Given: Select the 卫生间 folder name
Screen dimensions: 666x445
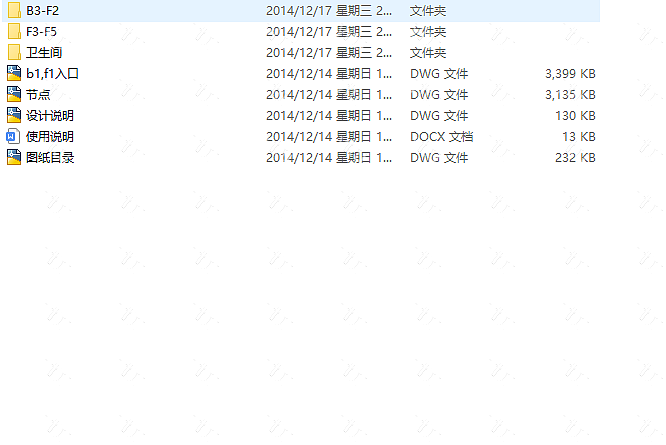Looking at the screenshot, I should 44,53.
